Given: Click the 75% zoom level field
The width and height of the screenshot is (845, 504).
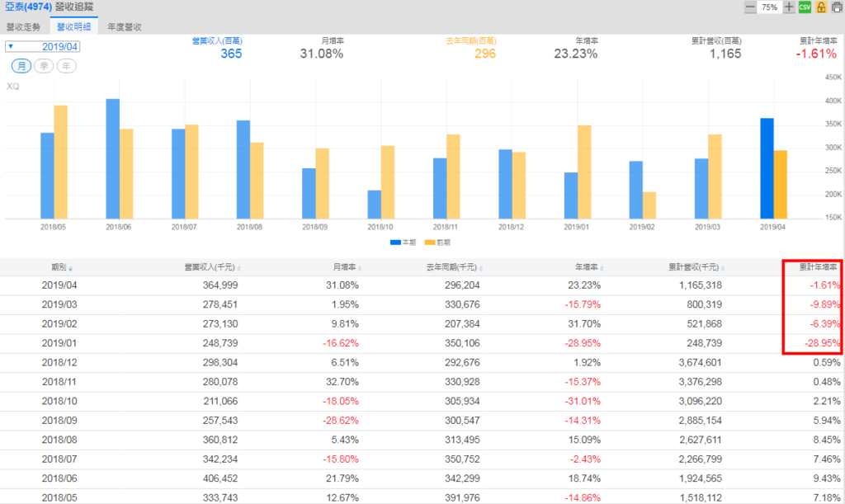Looking at the screenshot, I should pyautogui.click(x=770, y=7).
